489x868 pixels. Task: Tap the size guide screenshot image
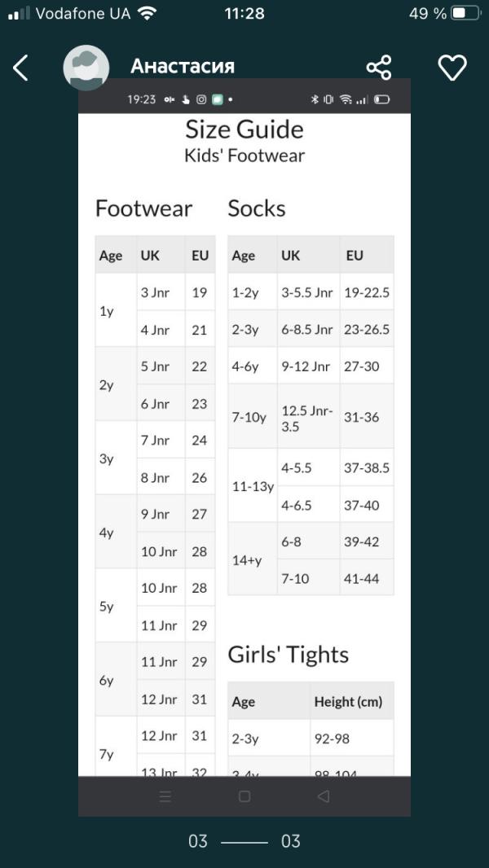coord(244,447)
